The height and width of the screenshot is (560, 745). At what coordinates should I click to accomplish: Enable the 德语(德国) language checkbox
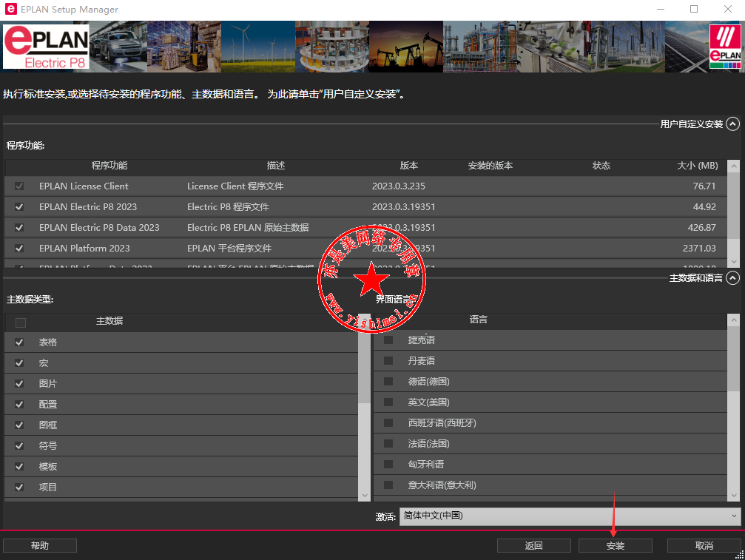tap(388, 382)
